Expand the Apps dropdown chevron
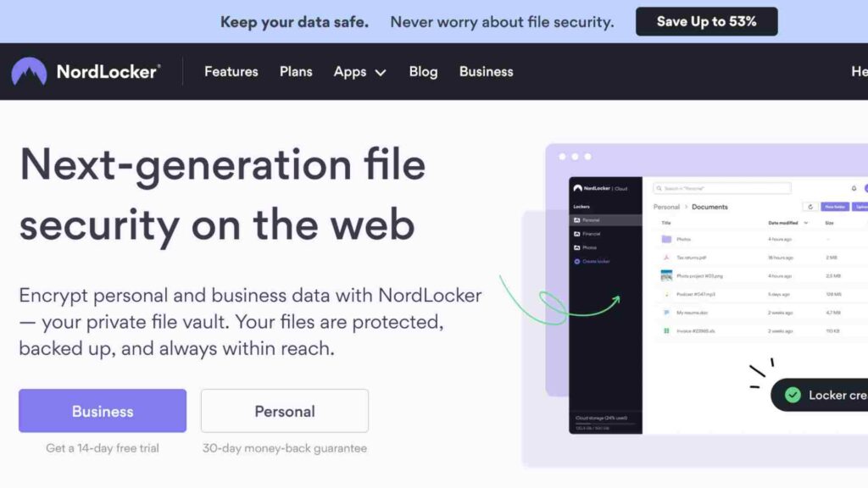Viewport: 868px width, 488px height. tap(381, 73)
